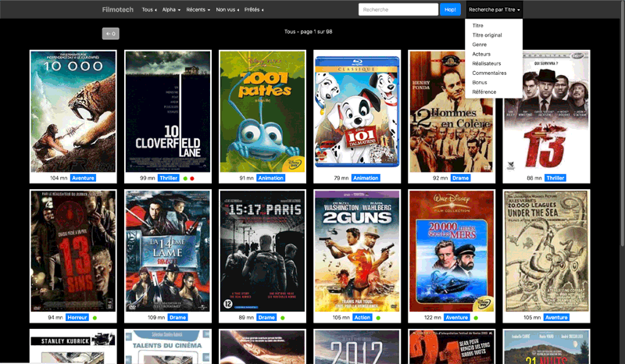The width and height of the screenshot is (625, 364).
Task: Open the 12 Hommes en Colère poster
Action: tap(452, 112)
